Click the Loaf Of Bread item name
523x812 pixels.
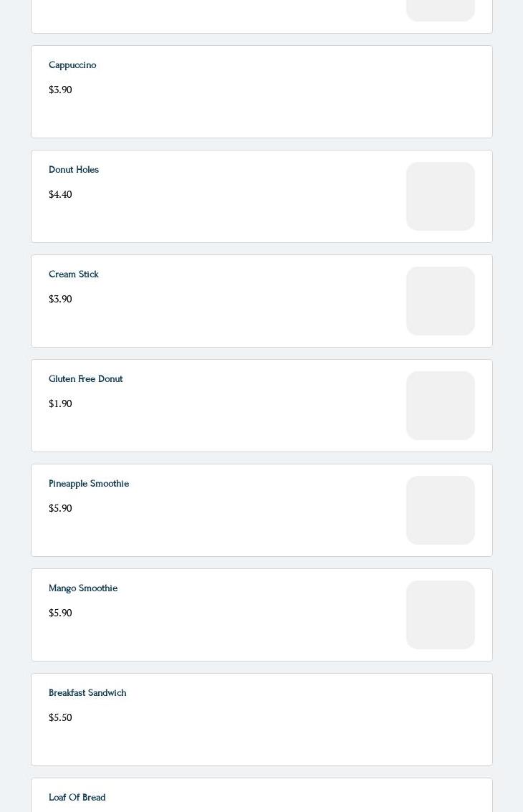click(x=77, y=798)
